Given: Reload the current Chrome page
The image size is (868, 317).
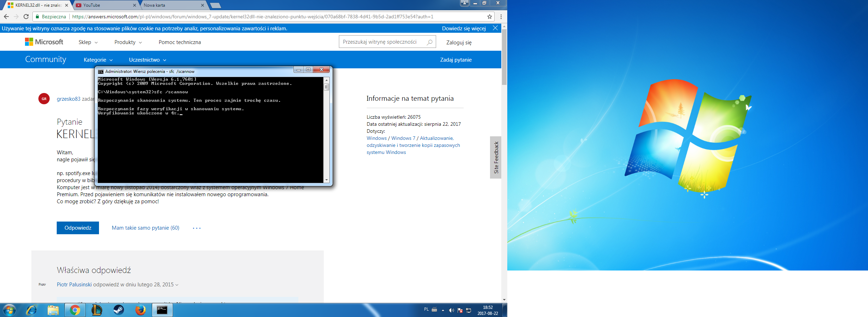Looking at the screenshot, I should [x=26, y=17].
